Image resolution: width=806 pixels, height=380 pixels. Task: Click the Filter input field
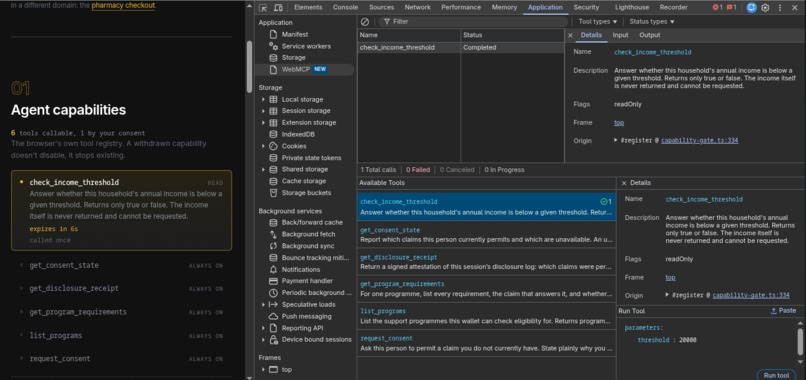(473, 22)
